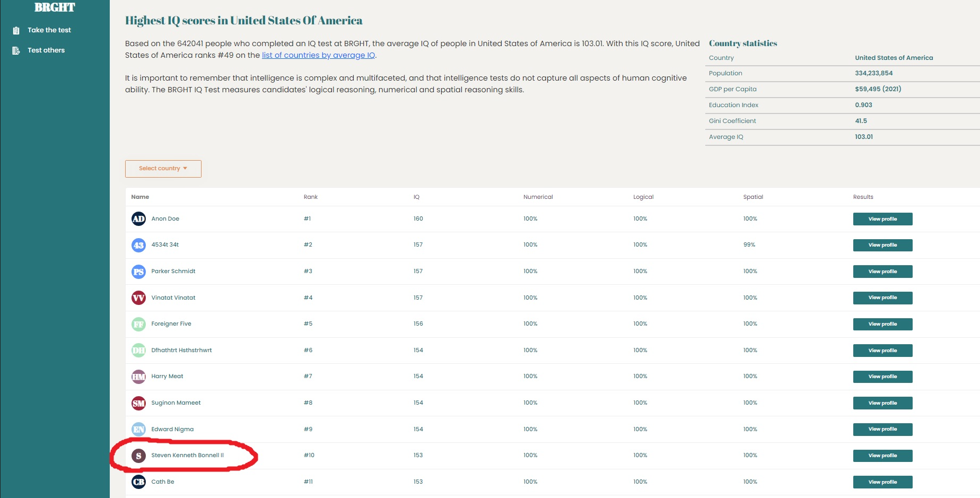The width and height of the screenshot is (980, 498).
Task: Click the blue 43 avatar for 4534t 34t
Action: [138, 245]
